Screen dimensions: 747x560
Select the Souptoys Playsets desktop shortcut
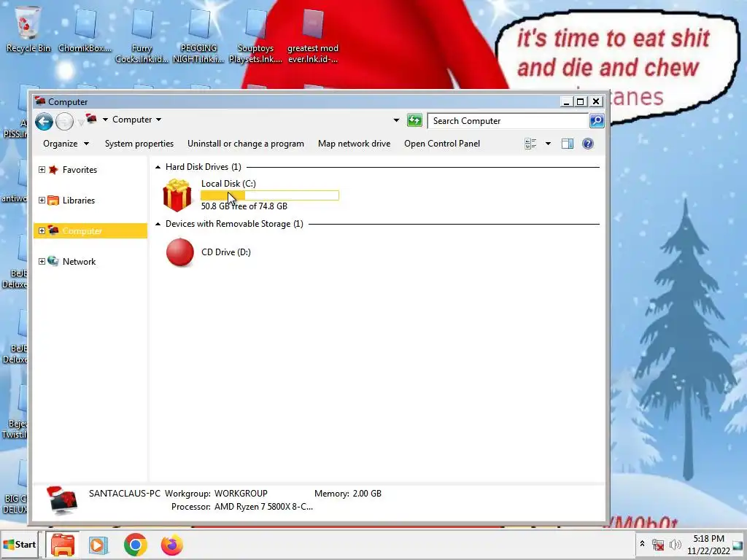pyautogui.click(x=256, y=35)
